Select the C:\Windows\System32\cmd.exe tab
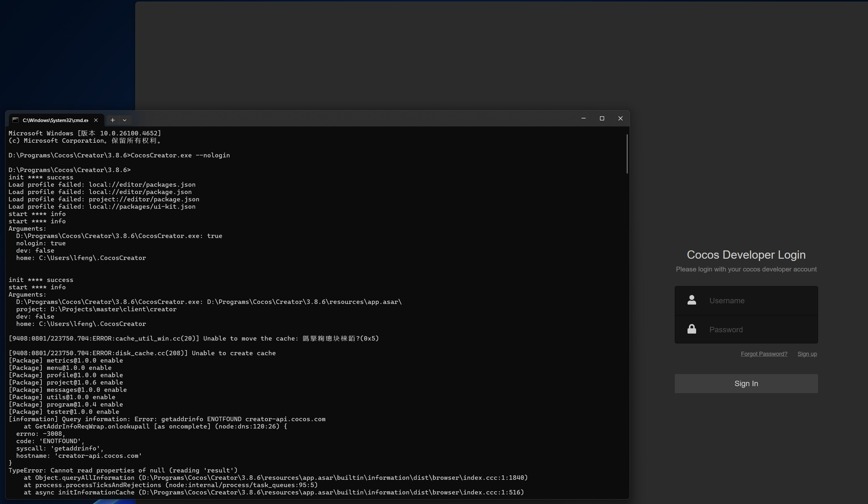This screenshot has width=868, height=504. coord(55,120)
